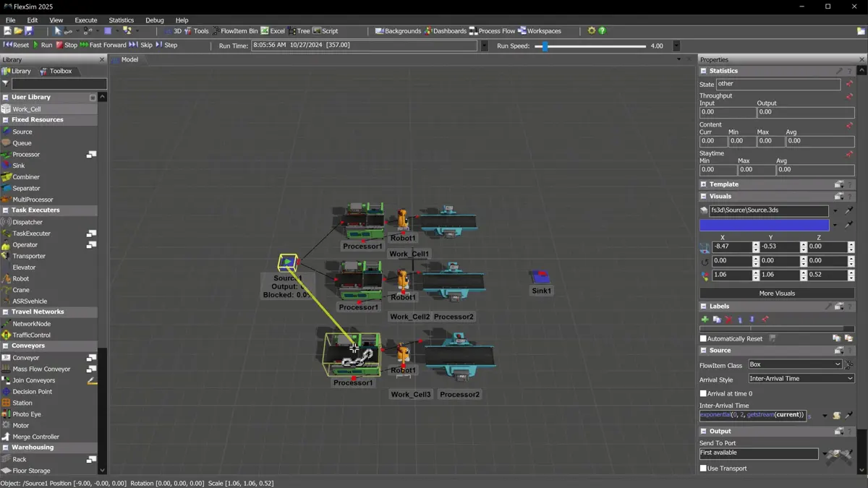
Task: Open the FlowItem Bin
Action: point(234,31)
